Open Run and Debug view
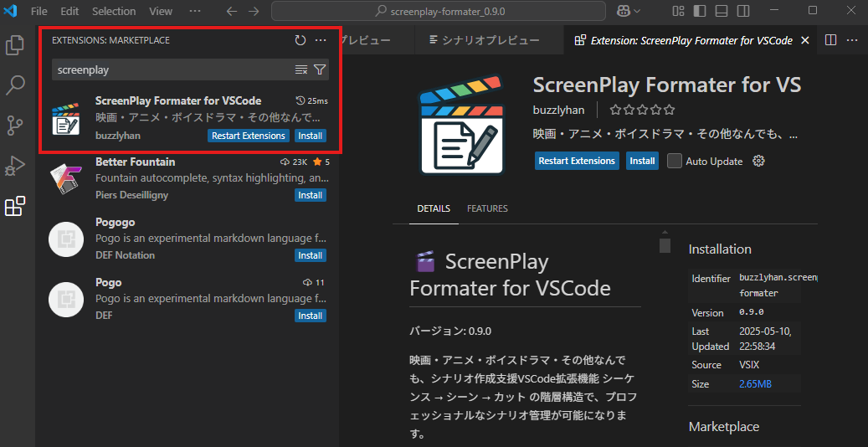The height and width of the screenshot is (447, 868). click(15, 167)
